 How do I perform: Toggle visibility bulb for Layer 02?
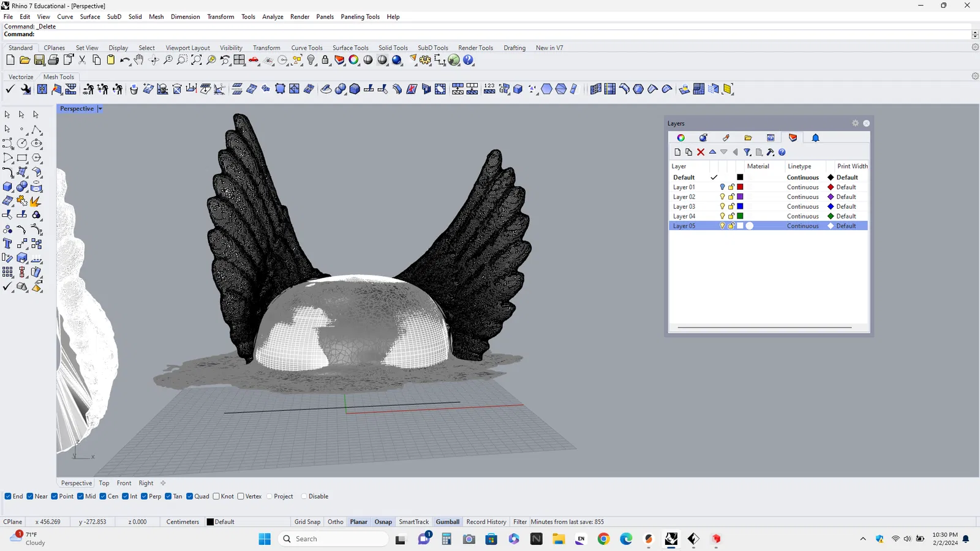coord(722,197)
